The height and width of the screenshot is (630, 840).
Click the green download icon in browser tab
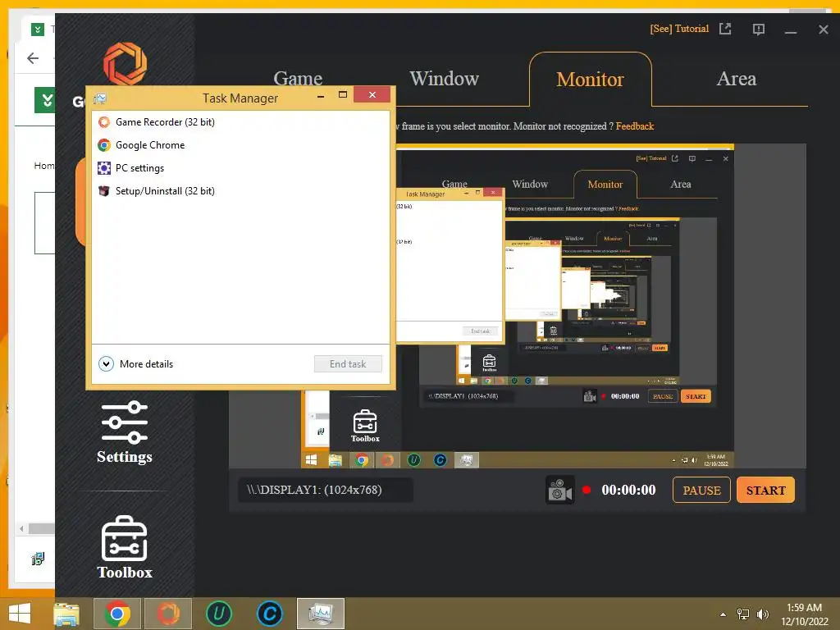pyautogui.click(x=38, y=30)
